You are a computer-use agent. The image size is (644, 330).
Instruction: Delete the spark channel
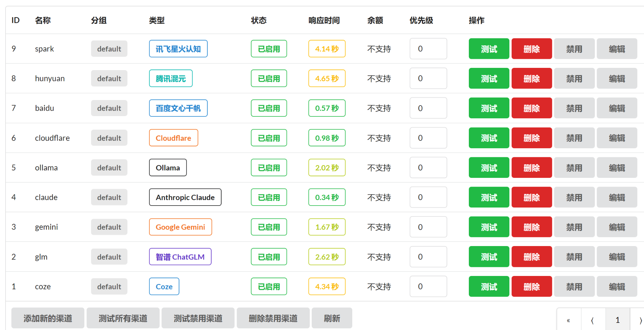coord(532,49)
